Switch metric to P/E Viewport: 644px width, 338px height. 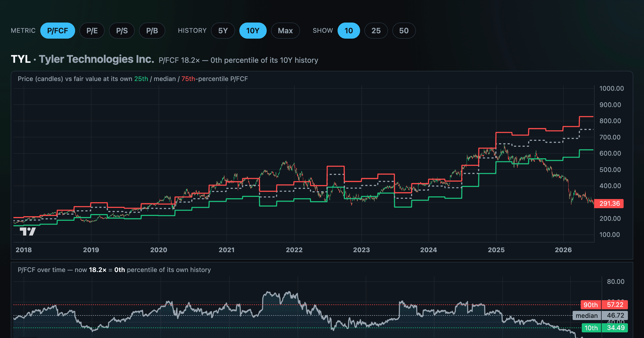(92, 31)
